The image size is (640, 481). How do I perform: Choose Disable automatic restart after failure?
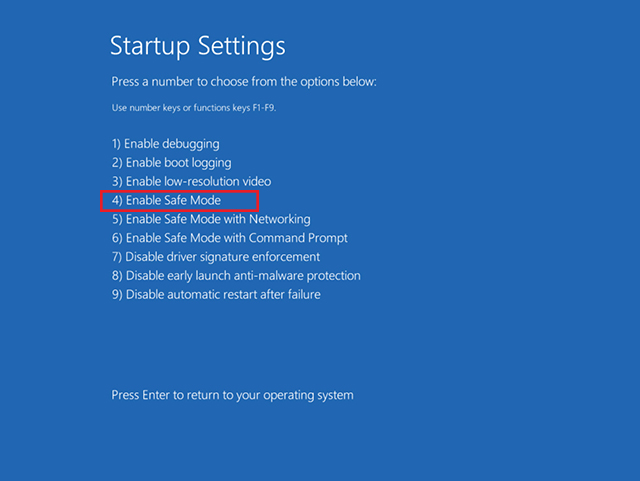[216, 295]
